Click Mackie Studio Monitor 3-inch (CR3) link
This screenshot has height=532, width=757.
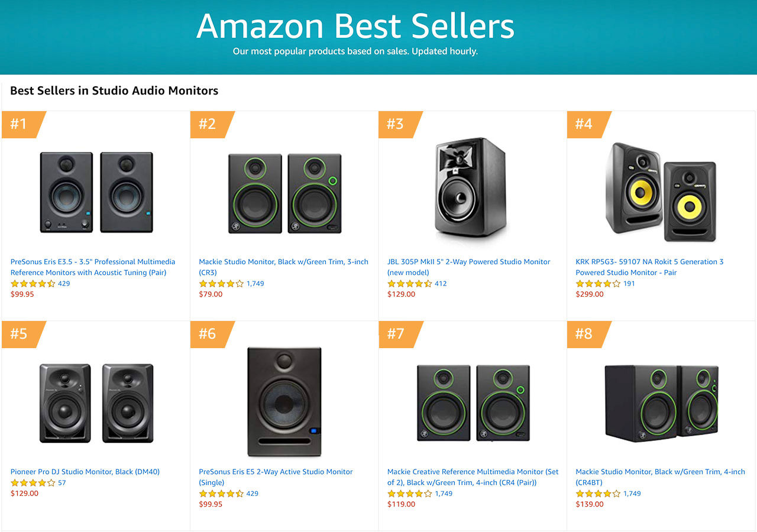click(283, 267)
